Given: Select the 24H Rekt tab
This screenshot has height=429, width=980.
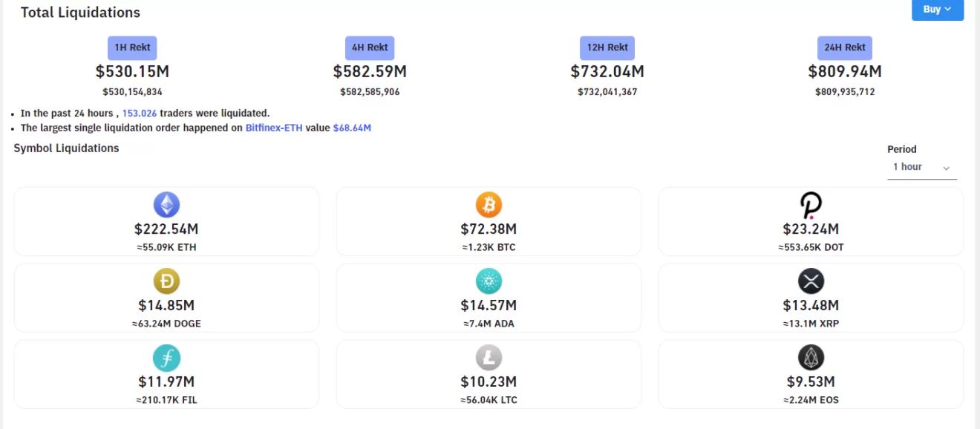Looking at the screenshot, I should pos(845,48).
